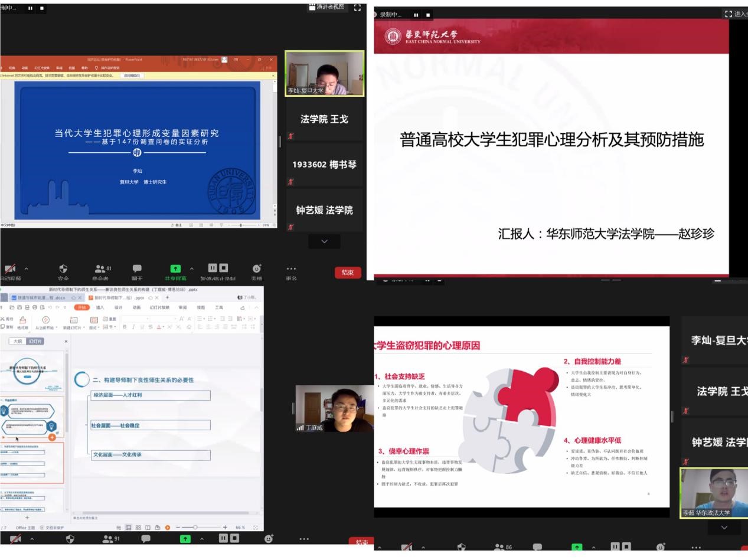This screenshot has height=560, width=748.
Task: Open the security shield in the 81-participant toolbar
Action: pyautogui.click(x=63, y=269)
